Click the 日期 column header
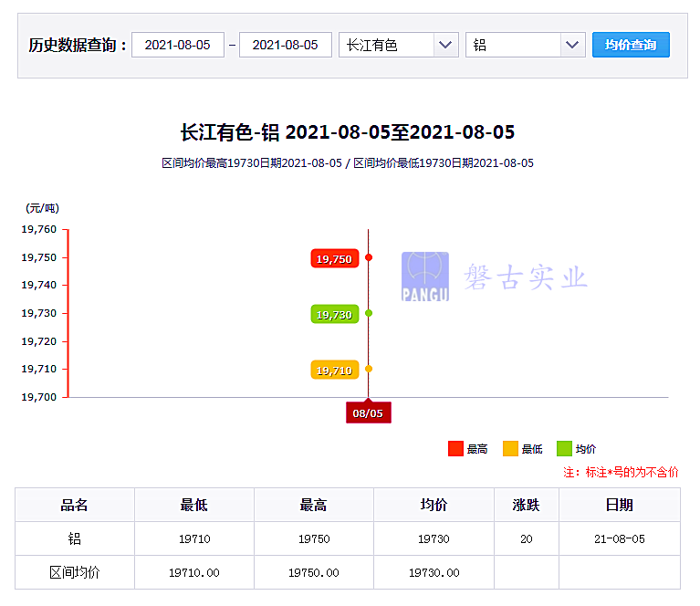Screen dimensions: 700x606 click(x=620, y=505)
